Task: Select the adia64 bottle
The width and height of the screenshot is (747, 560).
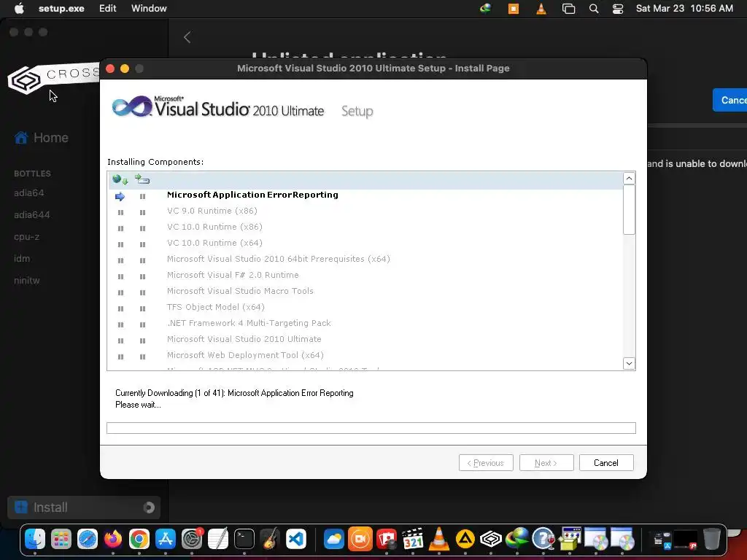Action: click(x=29, y=192)
